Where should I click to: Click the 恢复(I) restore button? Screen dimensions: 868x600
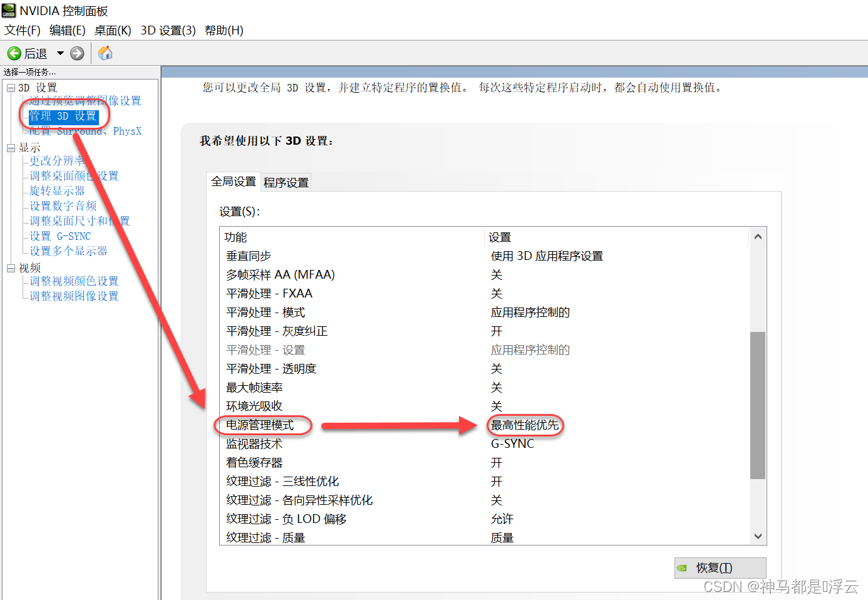click(720, 568)
